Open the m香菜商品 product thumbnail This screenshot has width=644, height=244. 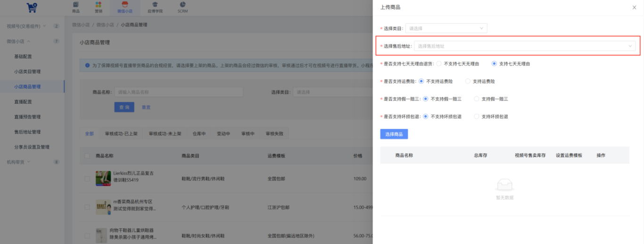103,207
